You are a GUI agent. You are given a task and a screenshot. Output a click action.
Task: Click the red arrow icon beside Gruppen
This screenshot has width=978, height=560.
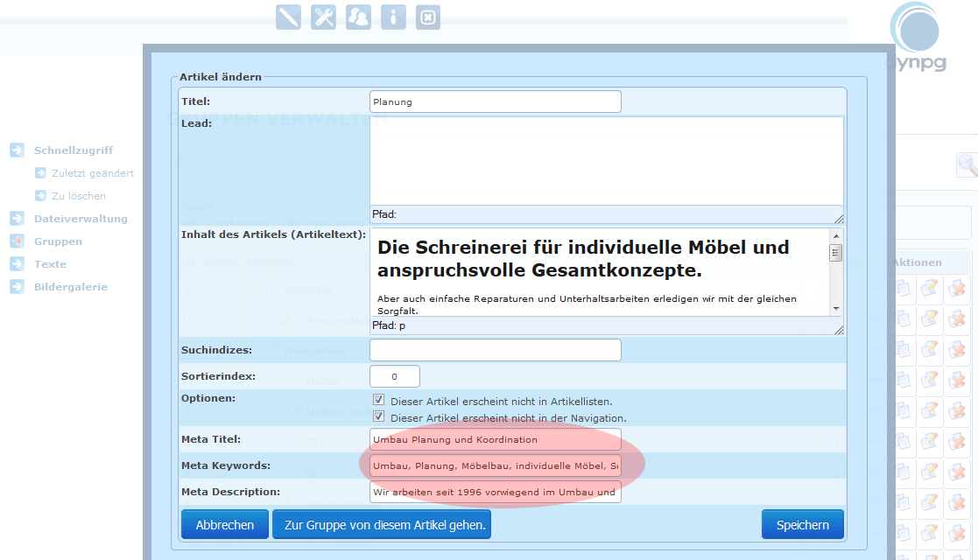tap(17, 241)
